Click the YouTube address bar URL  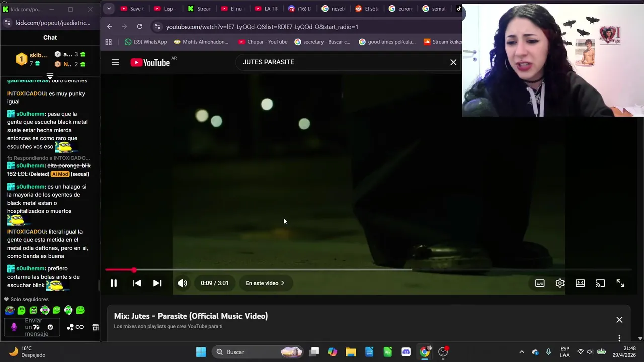click(262, 27)
